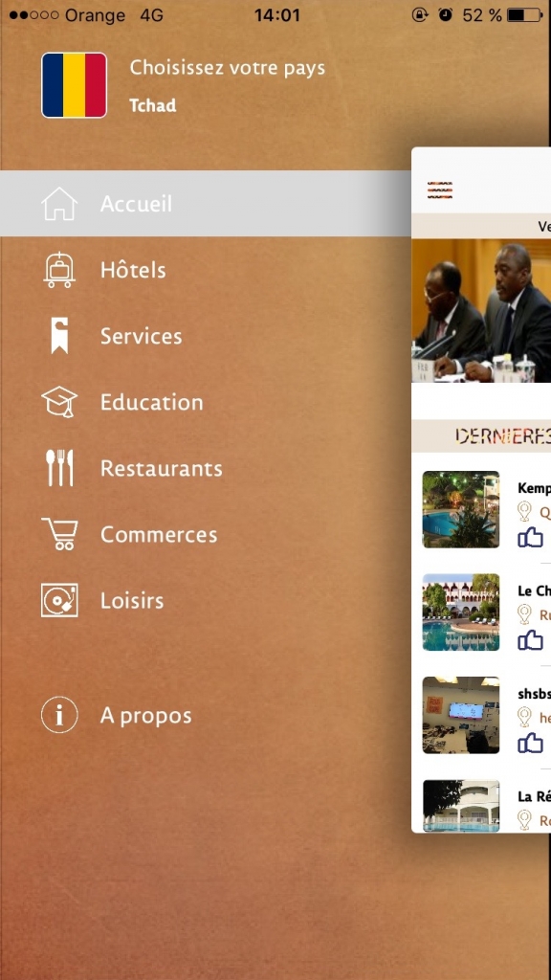Close the side menu via hamburger icon
The width and height of the screenshot is (551, 980).
440,190
